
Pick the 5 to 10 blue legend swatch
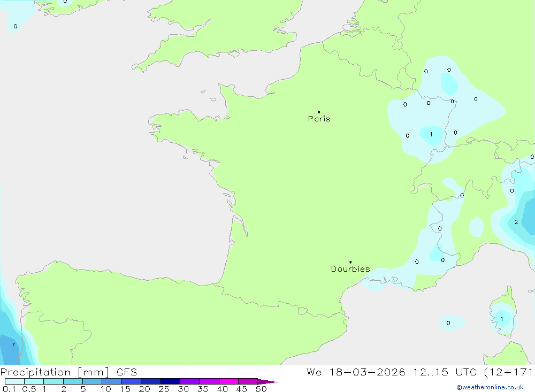click(x=92, y=381)
